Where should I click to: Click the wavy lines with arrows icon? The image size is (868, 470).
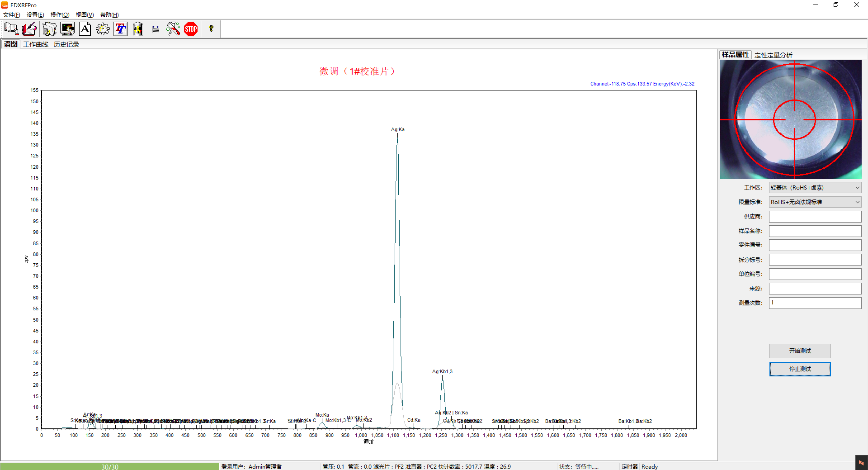click(x=156, y=29)
